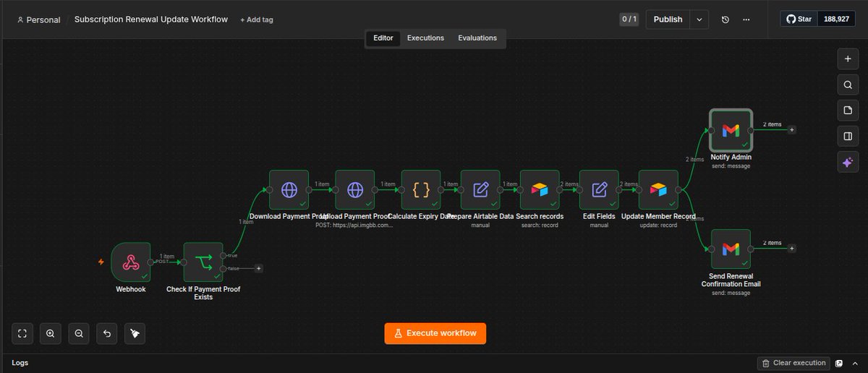
Task: Open the Update Member Record Airtable node
Action: point(658,189)
